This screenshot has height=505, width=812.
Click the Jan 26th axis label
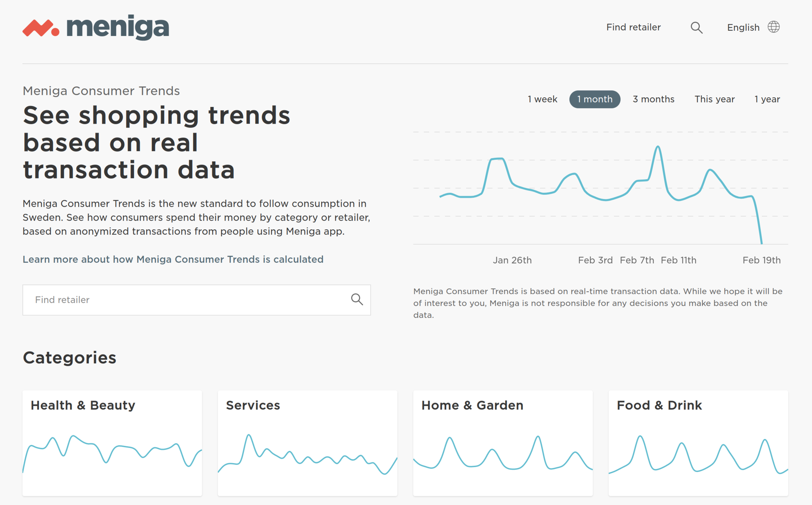pos(512,260)
